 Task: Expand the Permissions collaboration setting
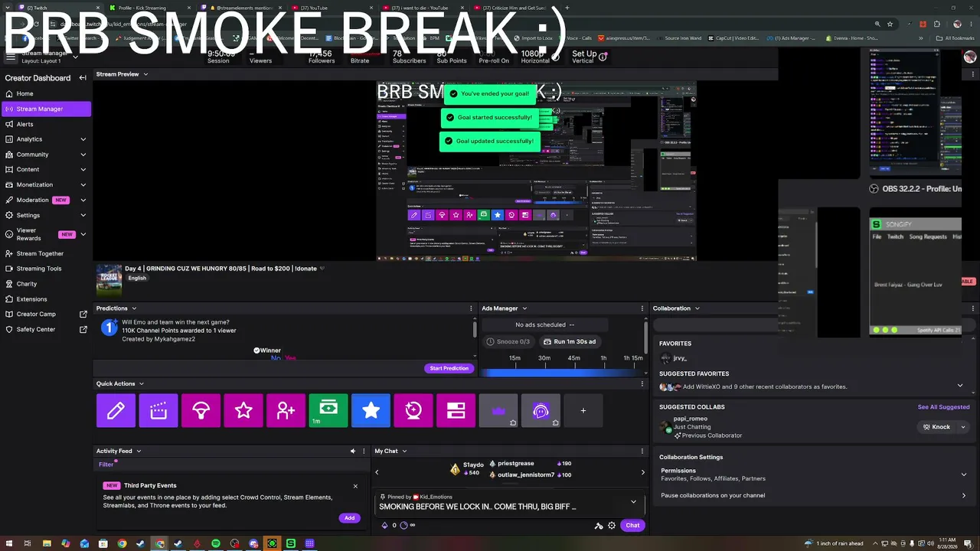click(964, 474)
